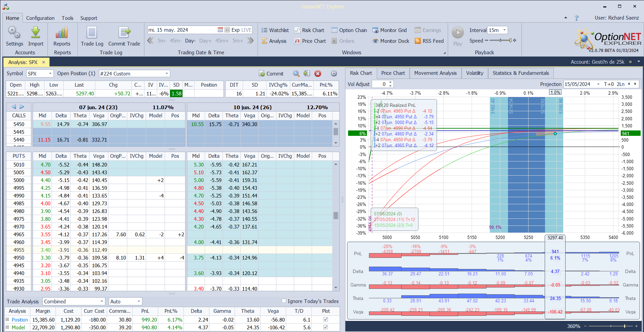Switch to the Volatility tab
Screen dimensions: 644x332
[x=474, y=73]
